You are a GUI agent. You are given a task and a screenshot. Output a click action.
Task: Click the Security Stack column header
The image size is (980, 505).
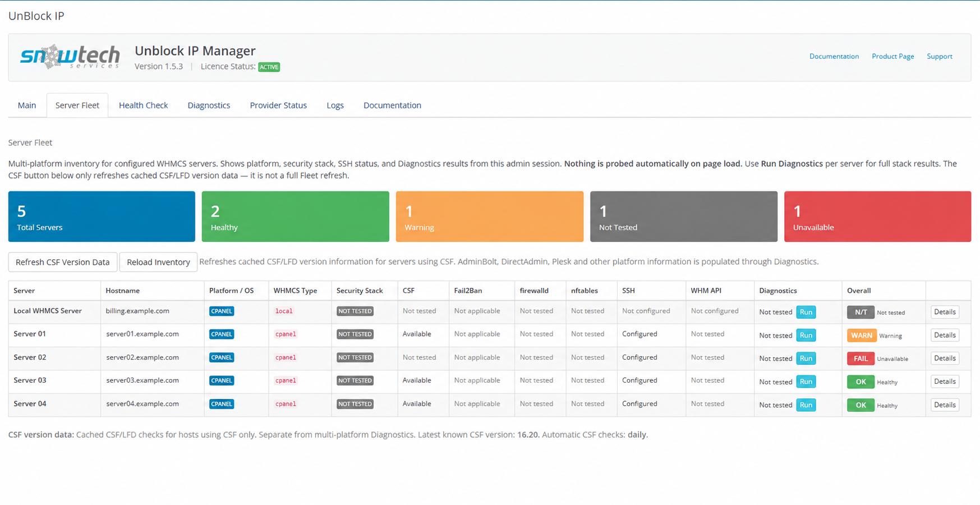click(x=360, y=291)
